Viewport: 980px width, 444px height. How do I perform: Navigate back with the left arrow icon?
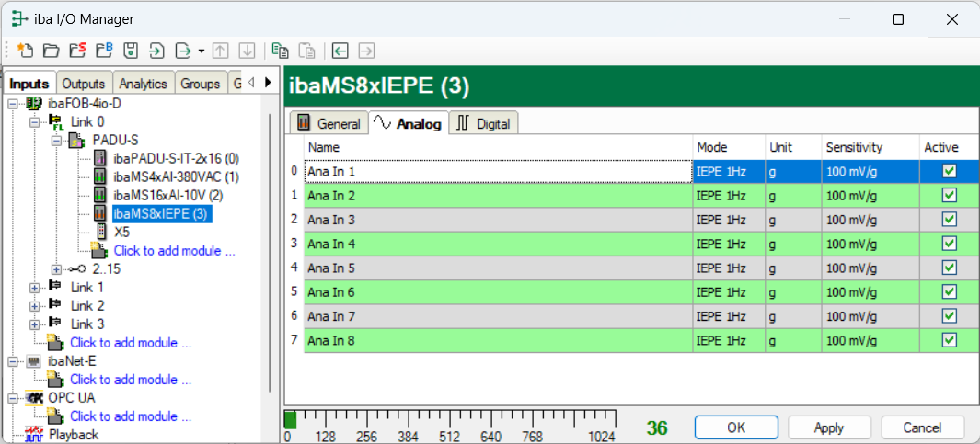340,51
